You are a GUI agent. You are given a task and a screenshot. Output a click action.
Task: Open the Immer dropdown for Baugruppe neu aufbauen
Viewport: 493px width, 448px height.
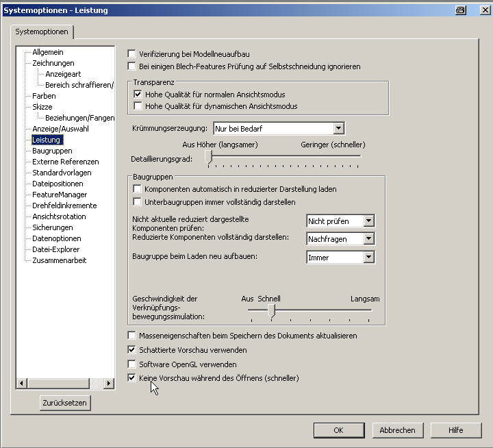369,258
